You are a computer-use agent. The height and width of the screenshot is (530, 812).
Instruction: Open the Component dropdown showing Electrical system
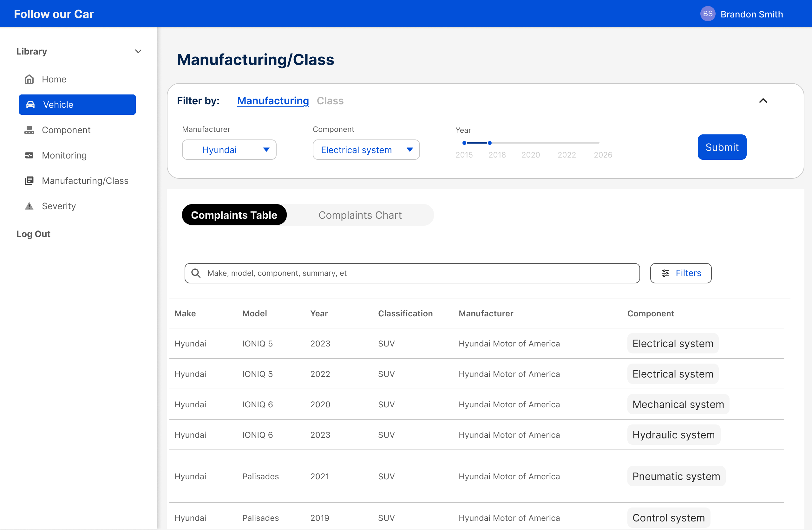tap(366, 150)
